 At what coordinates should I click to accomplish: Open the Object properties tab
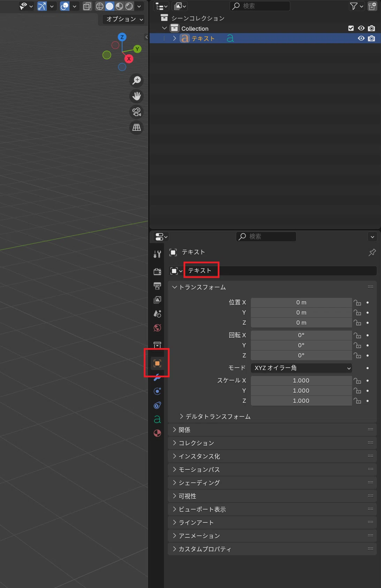[157, 363]
